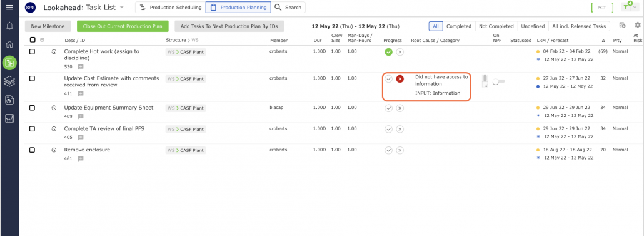Image resolution: width=644 pixels, height=236 pixels.
Task: Click green completed checkmark for Complete Hot work
Action: 388,52
